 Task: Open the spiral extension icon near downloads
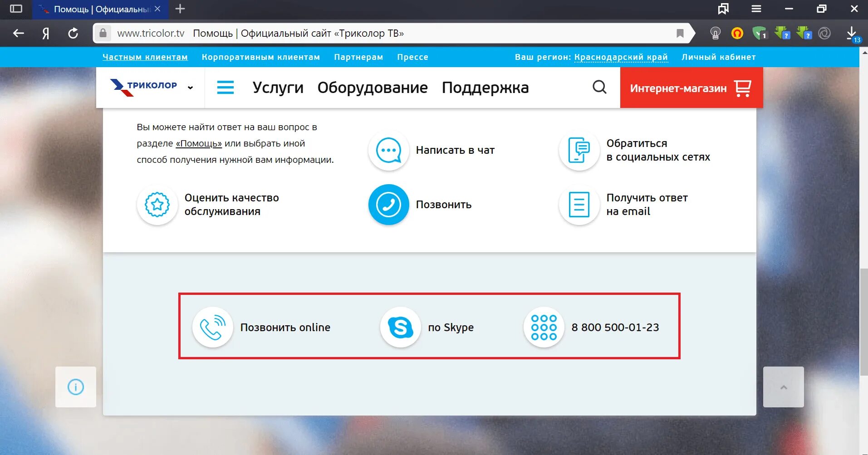824,33
